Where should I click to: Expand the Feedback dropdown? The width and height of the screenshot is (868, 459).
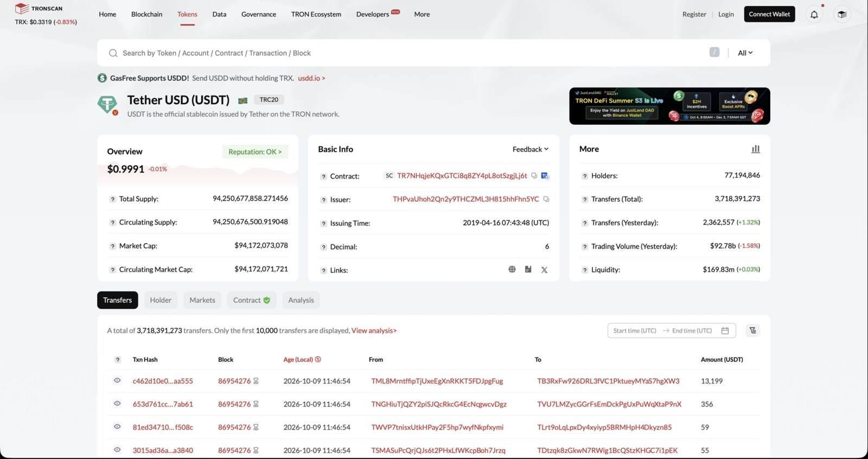pos(531,149)
